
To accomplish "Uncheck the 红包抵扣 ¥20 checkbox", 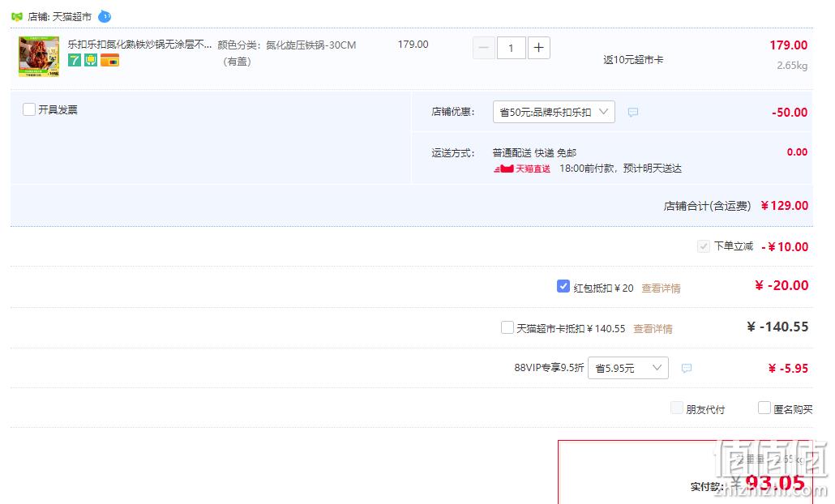I will [563, 286].
